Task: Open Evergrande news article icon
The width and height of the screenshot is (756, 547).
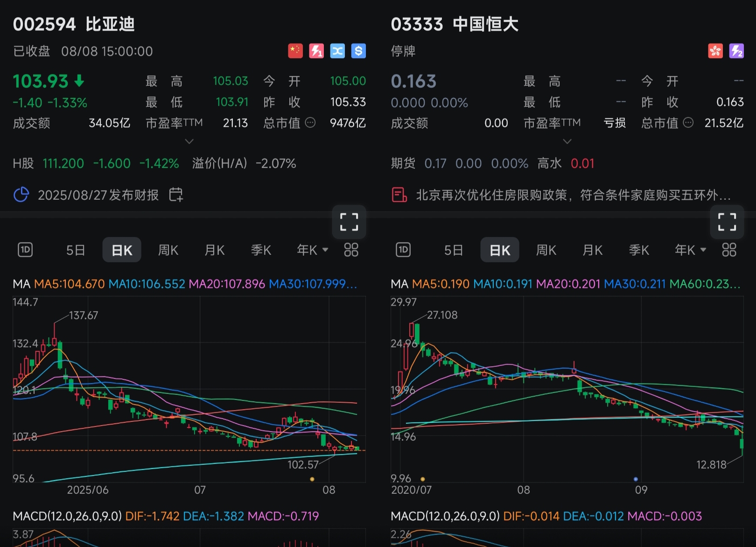Action: click(x=399, y=195)
